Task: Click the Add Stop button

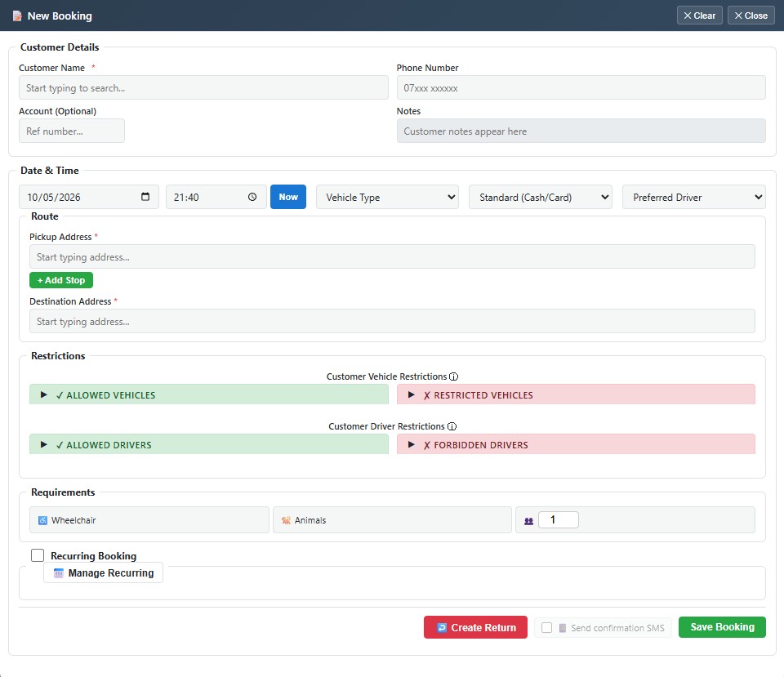Action: [x=61, y=280]
